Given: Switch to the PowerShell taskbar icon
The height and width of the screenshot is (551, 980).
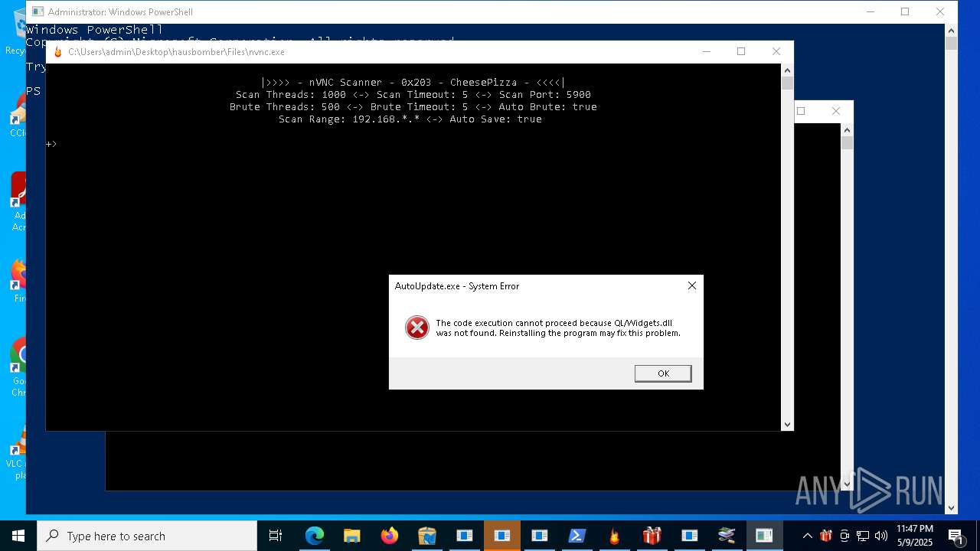Looking at the screenshot, I should [x=577, y=536].
